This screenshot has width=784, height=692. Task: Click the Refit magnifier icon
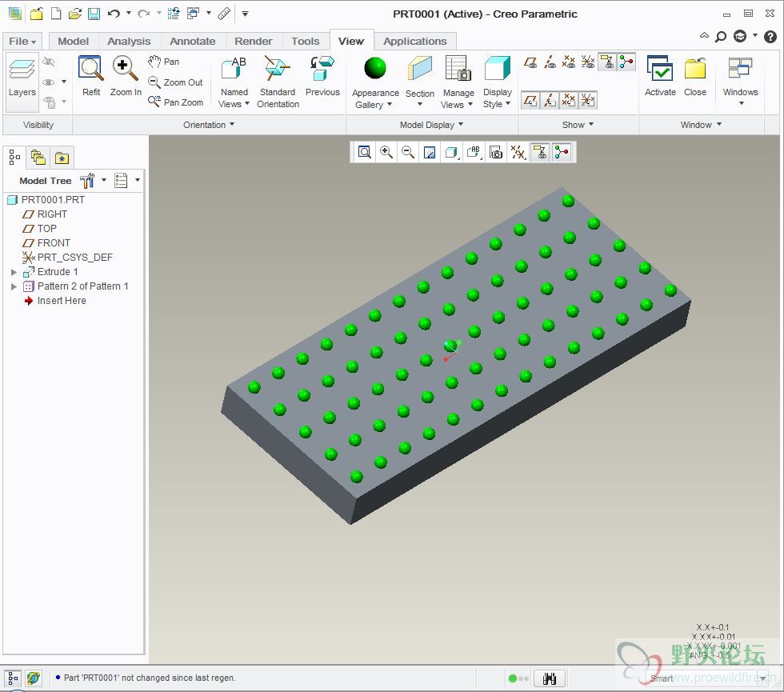pyautogui.click(x=91, y=69)
